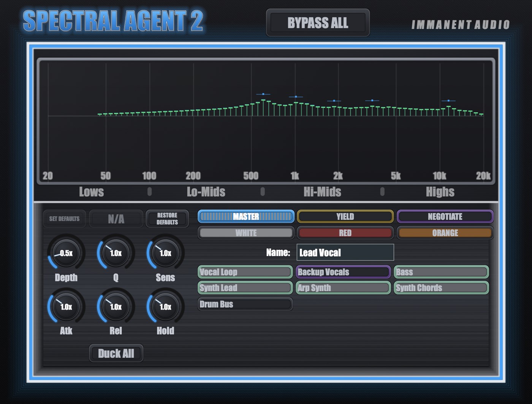The height and width of the screenshot is (404, 532).
Task: Select the Backup Vocals instance
Action: pos(343,272)
